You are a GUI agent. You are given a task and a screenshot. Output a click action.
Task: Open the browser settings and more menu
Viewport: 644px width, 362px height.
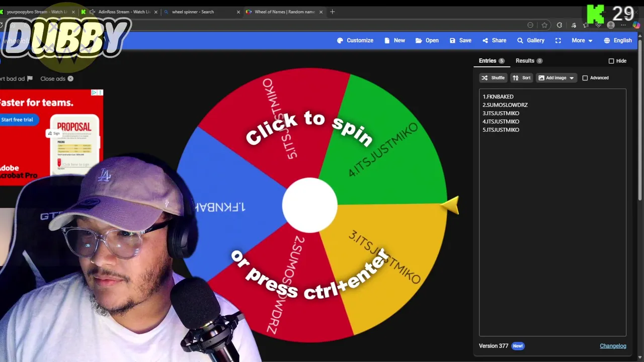tap(624, 25)
